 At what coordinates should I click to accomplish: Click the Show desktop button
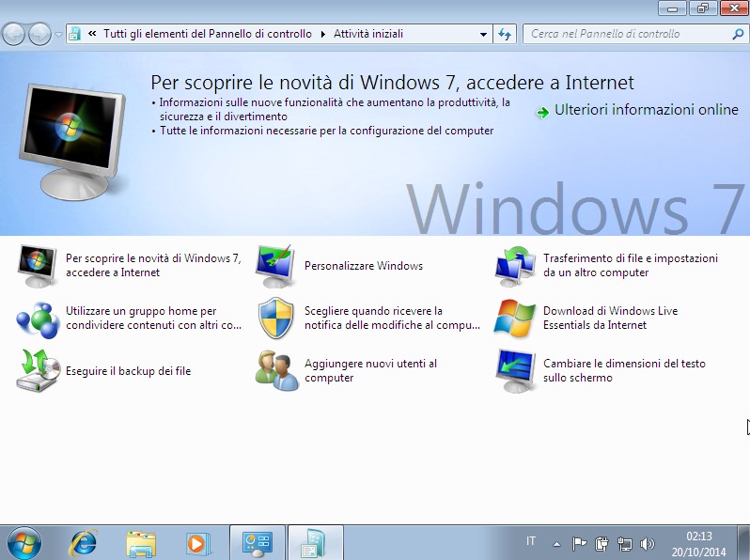pyautogui.click(x=744, y=543)
